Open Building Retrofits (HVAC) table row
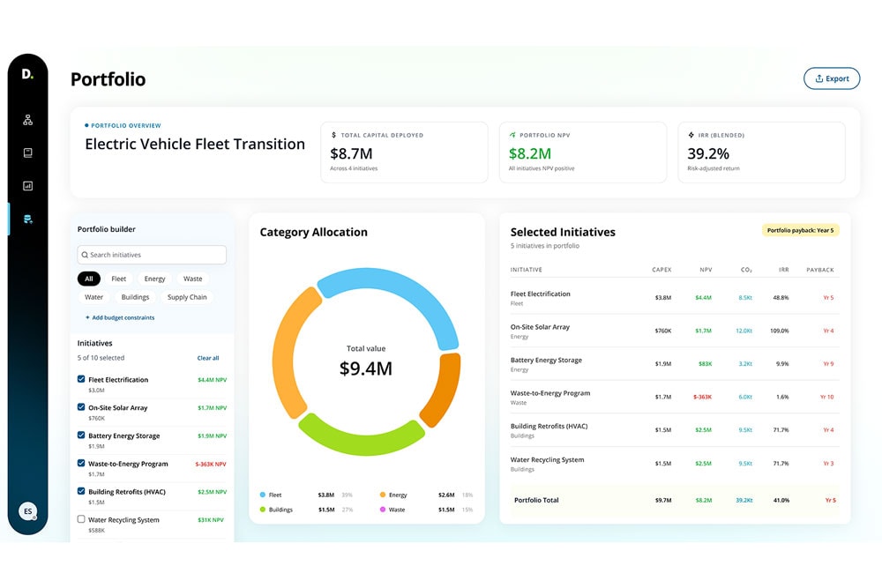This screenshot has height=588, width=882. pos(675,430)
